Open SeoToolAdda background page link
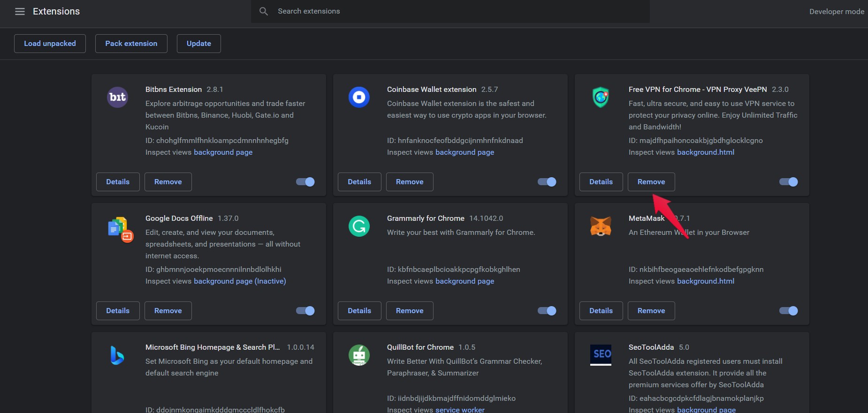 pos(706,409)
